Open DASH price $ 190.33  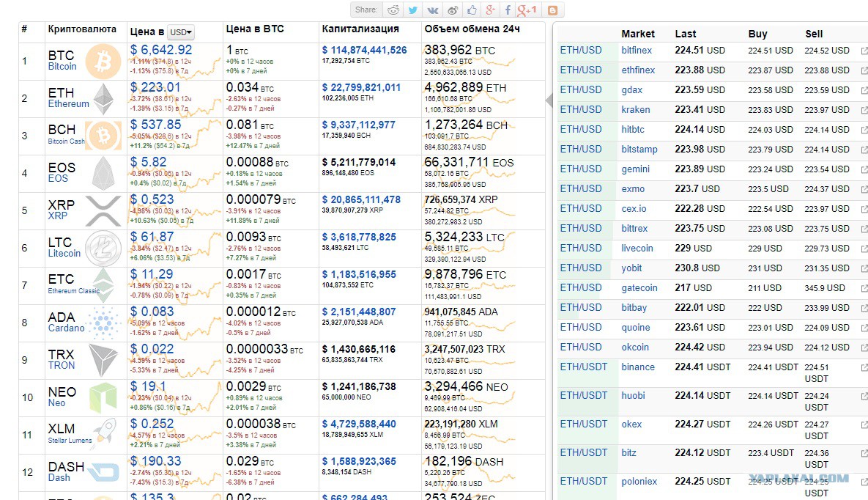(155, 460)
